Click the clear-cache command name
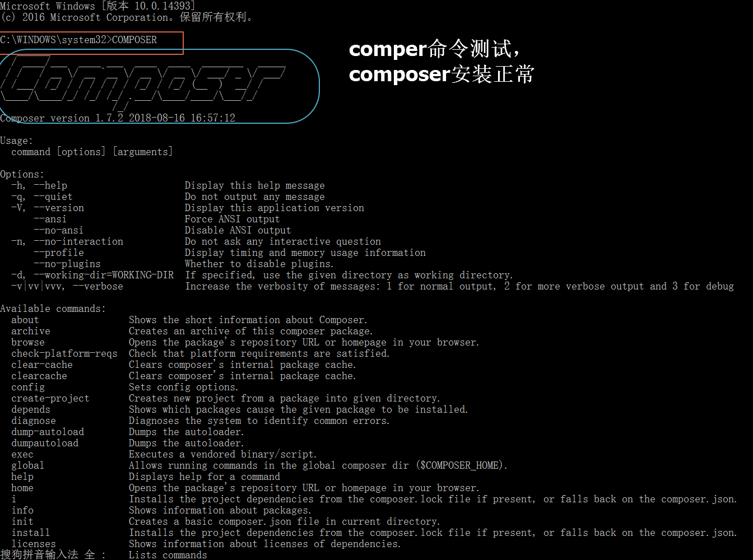 [42, 365]
